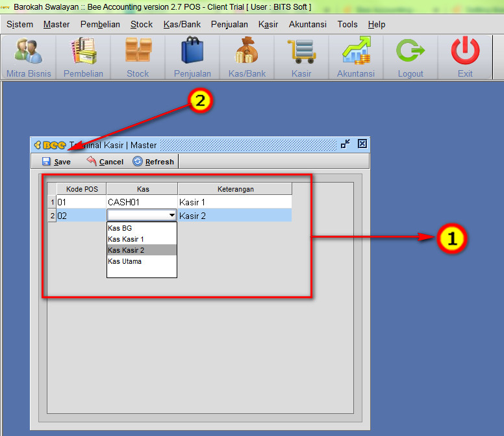Select the Kasir 2 description cell
Viewport: 504px width, 436px height.
tap(235, 216)
